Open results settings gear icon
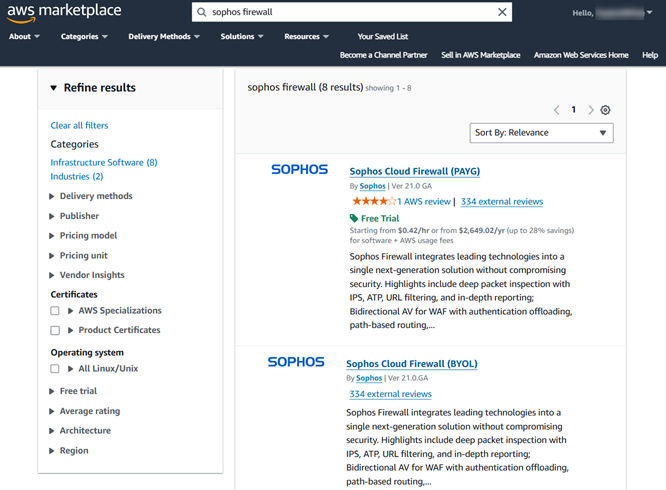This screenshot has width=666, height=490. pos(605,110)
